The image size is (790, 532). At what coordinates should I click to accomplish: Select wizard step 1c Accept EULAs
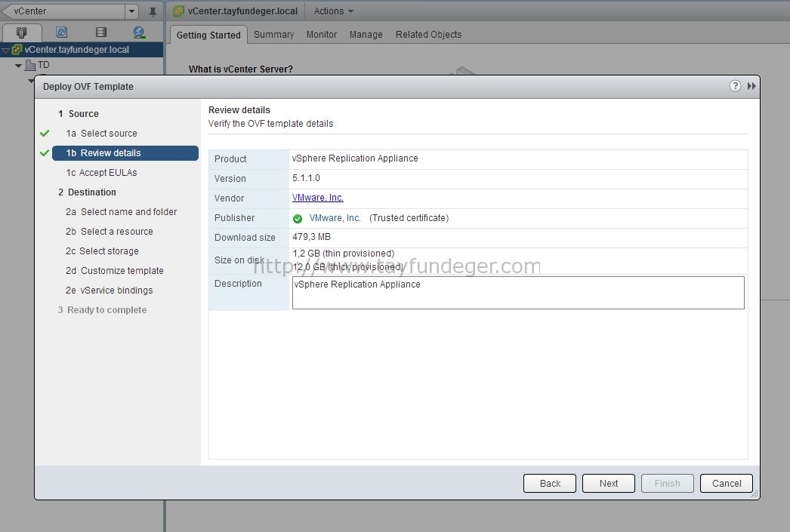point(101,173)
